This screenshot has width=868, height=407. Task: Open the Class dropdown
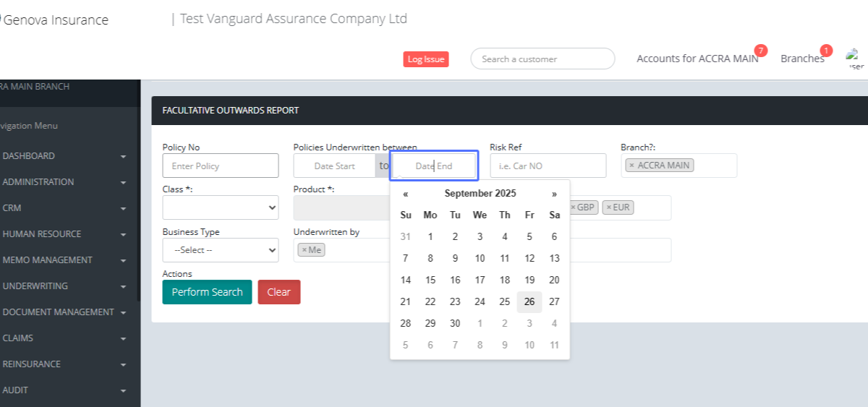tap(220, 207)
